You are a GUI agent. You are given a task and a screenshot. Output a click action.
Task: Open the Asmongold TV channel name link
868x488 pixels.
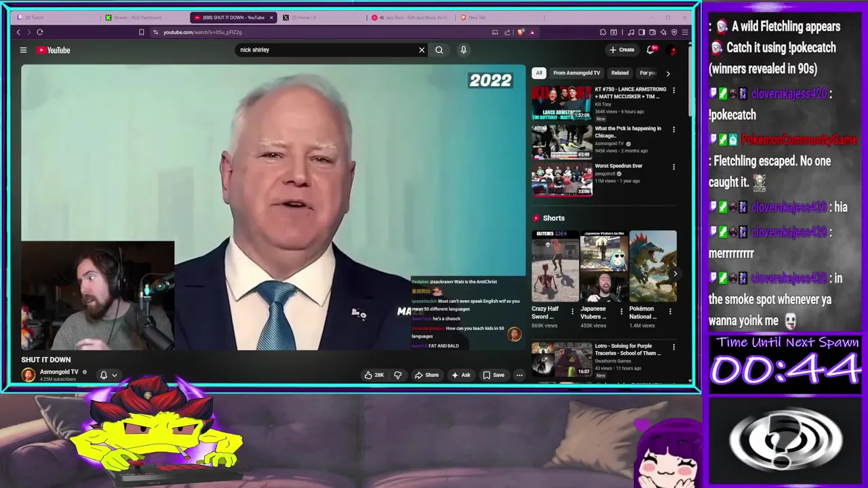coord(59,371)
